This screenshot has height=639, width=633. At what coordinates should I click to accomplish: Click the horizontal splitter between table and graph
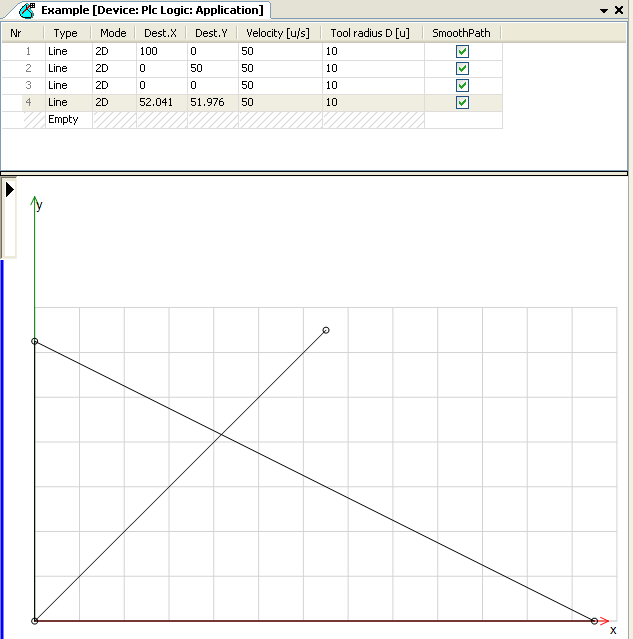click(x=316, y=174)
